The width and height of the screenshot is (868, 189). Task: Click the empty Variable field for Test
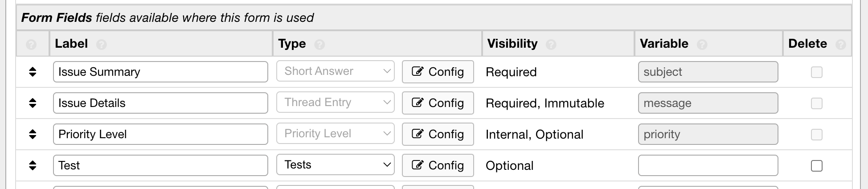pos(708,165)
